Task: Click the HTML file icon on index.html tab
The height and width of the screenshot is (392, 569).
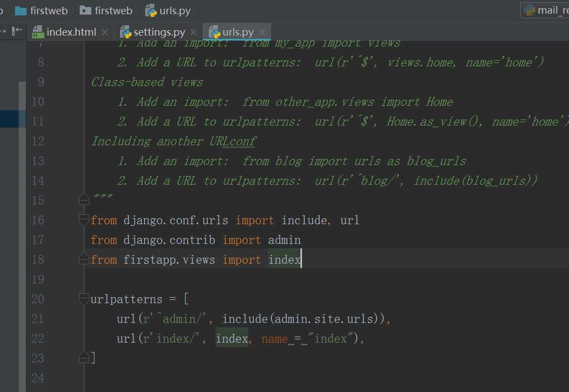Action: click(x=38, y=32)
